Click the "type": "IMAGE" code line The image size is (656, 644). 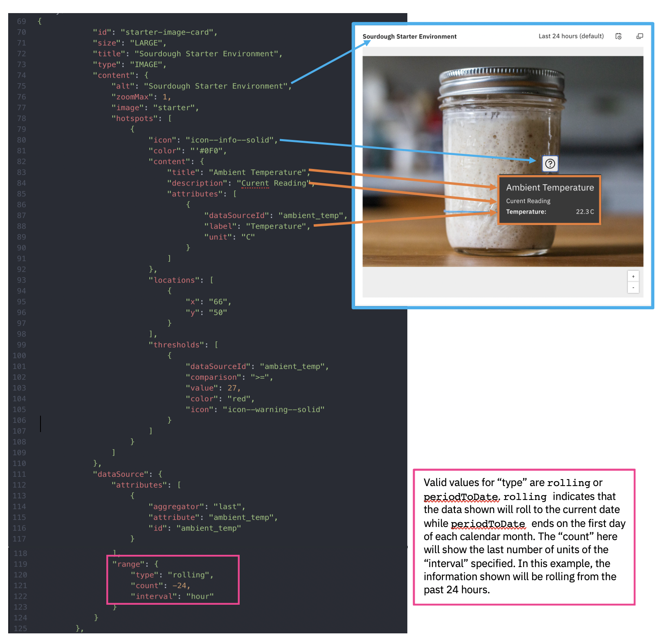click(x=129, y=65)
